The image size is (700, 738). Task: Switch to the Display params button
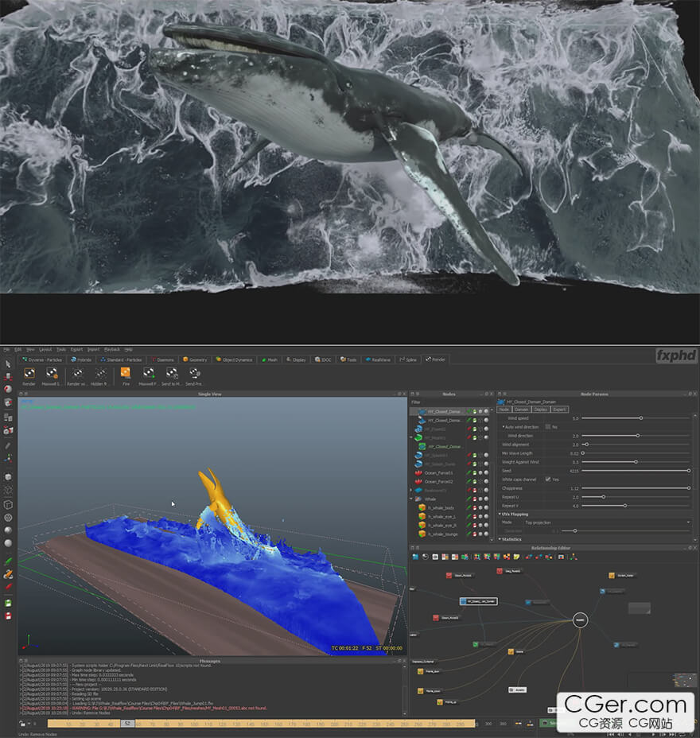541,410
